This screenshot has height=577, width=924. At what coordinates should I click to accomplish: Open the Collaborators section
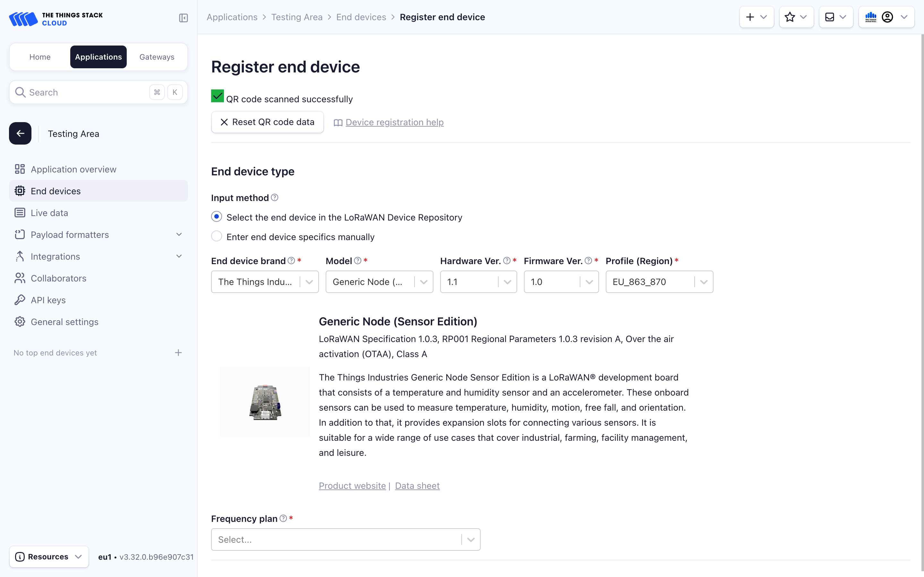(x=58, y=278)
